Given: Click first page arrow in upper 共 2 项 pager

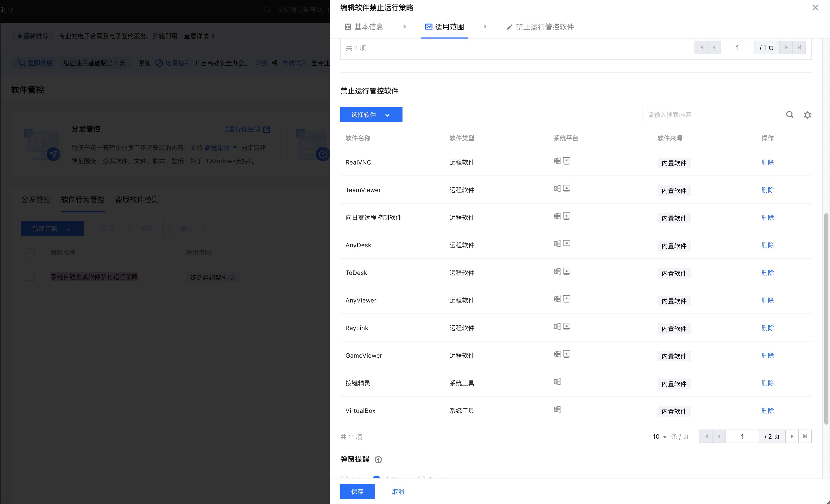Looking at the screenshot, I should point(701,47).
